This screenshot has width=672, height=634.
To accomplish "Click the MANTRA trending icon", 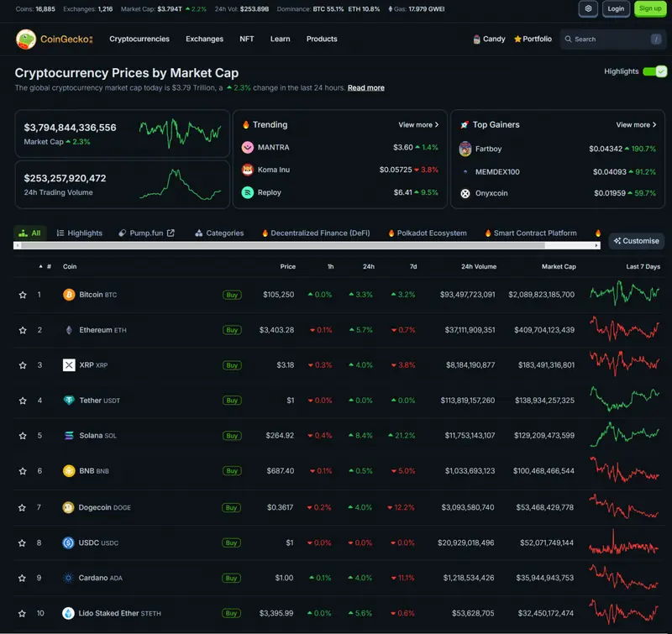I will (x=247, y=147).
